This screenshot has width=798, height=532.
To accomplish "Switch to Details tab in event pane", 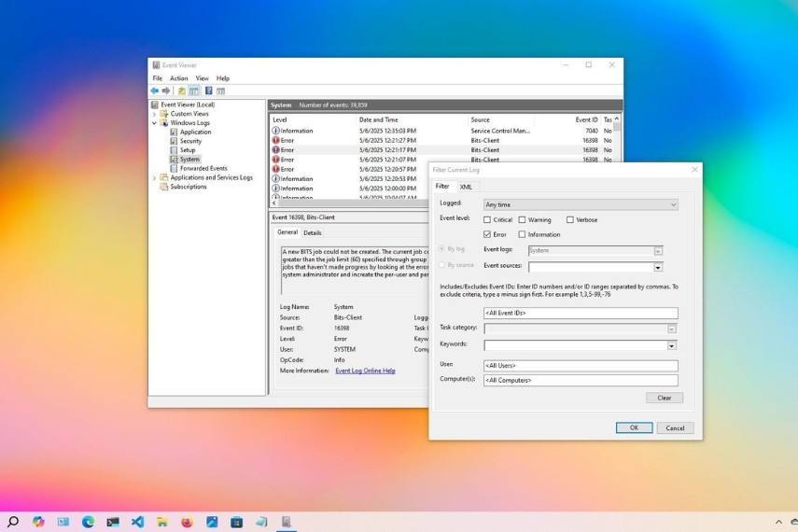I will pos(312,233).
